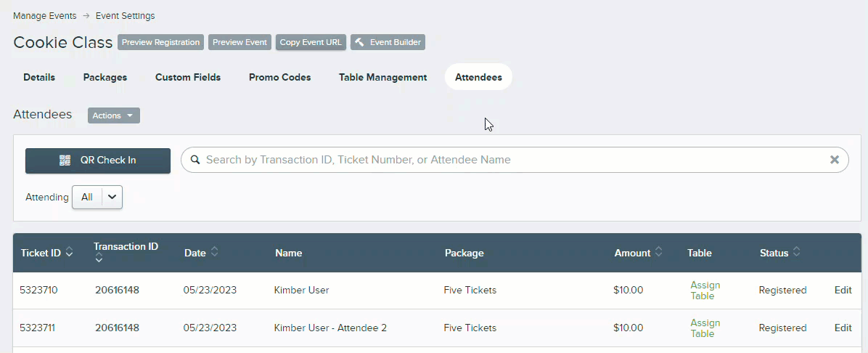Sort attendees by Ticket ID arrows
The image size is (868, 353).
click(69, 252)
